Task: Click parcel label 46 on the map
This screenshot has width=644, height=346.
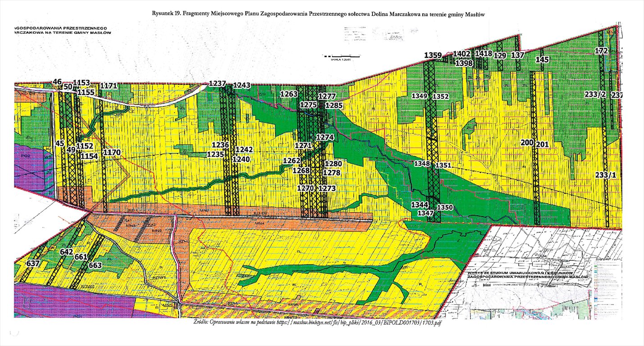Action: click(57, 82)
